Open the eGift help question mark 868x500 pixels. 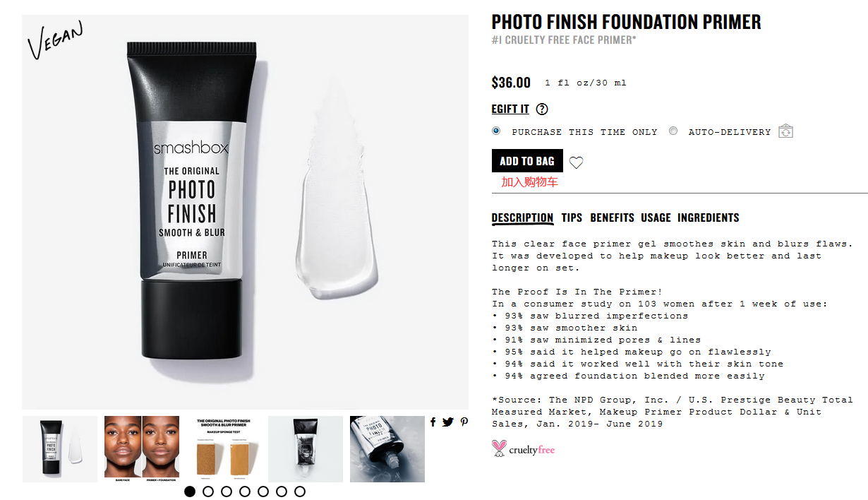[x=542, y=109]
